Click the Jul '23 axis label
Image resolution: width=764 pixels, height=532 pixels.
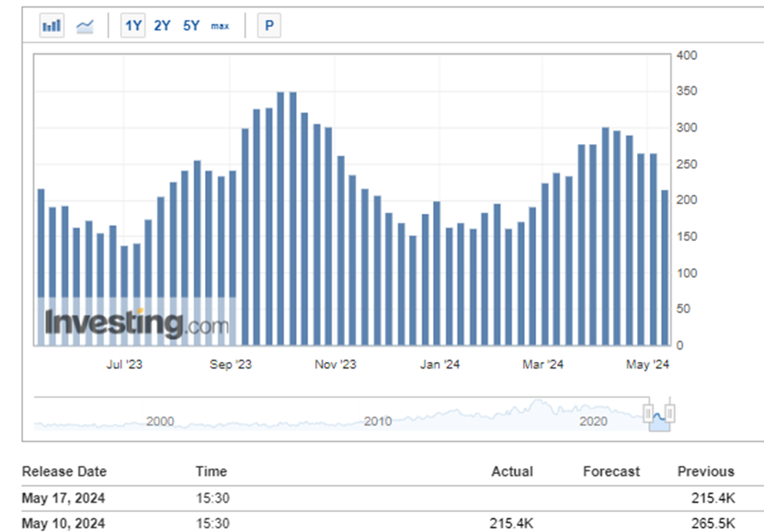pos(124,364)
